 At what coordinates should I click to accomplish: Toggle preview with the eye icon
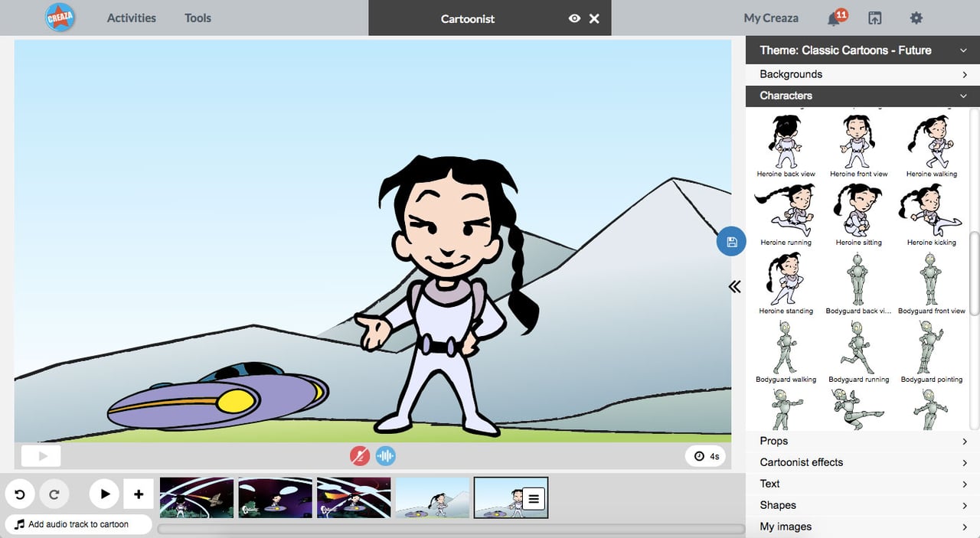574,18
